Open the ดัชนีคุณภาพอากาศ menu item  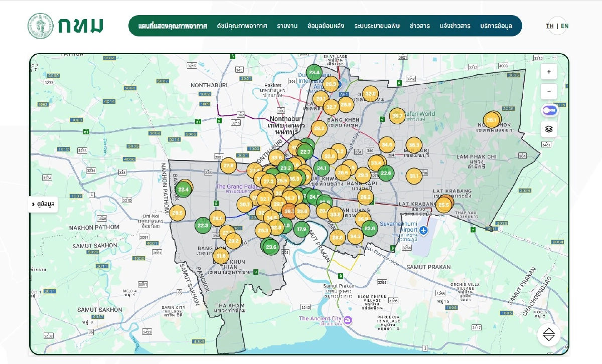coord(242,26)
